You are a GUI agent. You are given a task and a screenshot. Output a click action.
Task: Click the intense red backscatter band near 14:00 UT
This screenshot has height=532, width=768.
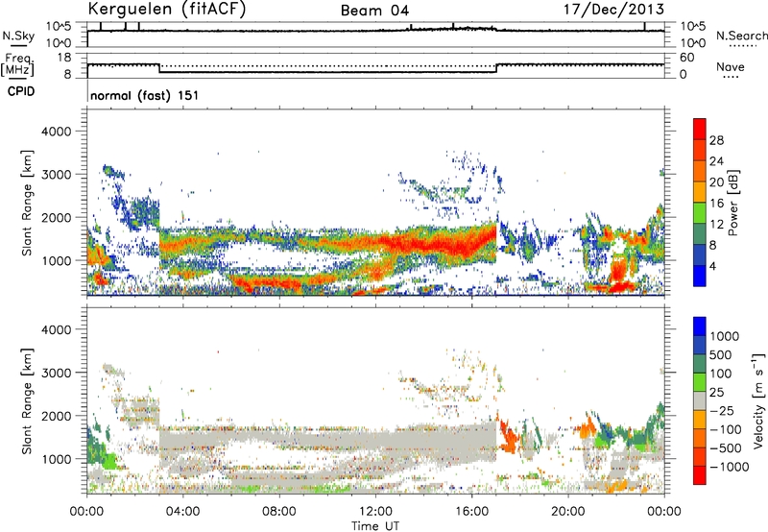pos(426,244)
